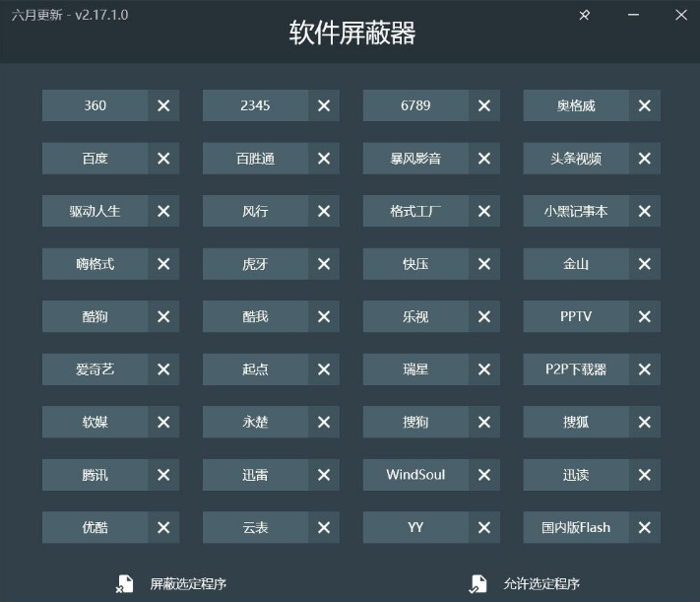This screenshot has width=700, height=602.
Task: Toggle the X mark beside 搜狗
Action: [x=484, y=422]
